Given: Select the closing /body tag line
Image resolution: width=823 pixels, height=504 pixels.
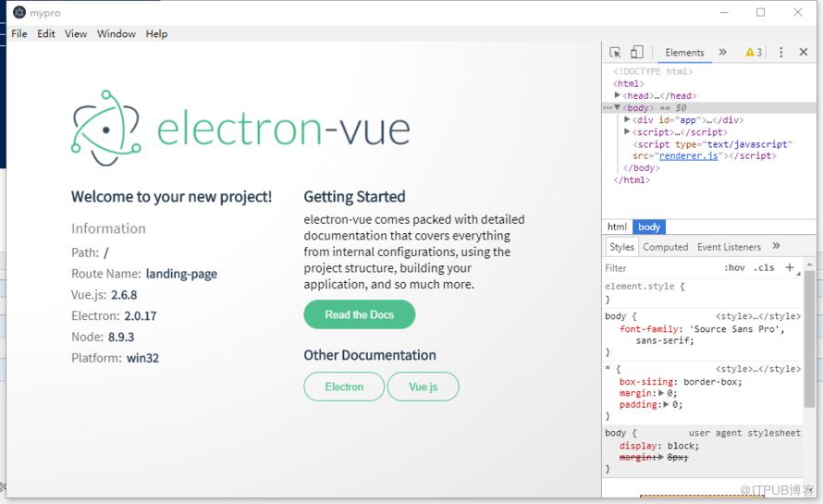Looking at the screenshot, I should click(642, 168).
